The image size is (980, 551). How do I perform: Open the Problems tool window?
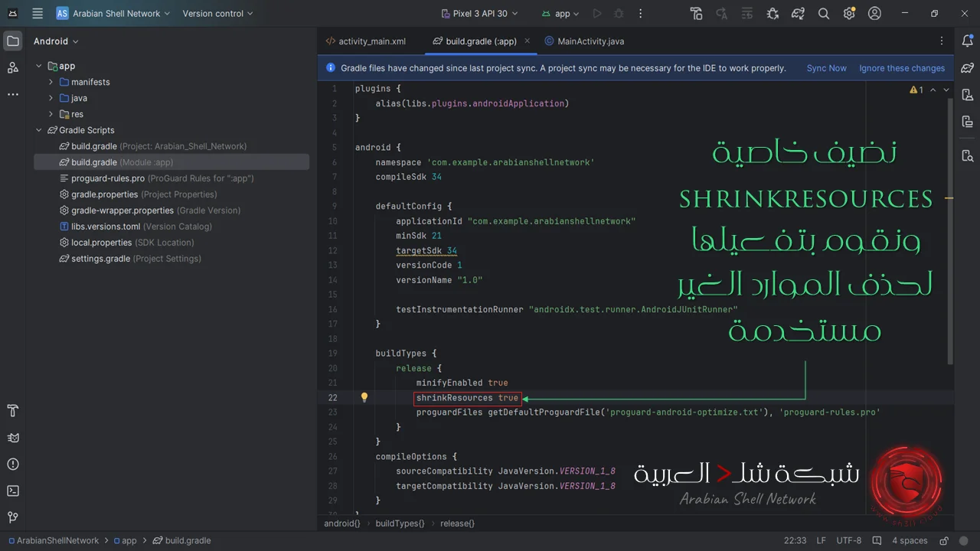[12, 465]
